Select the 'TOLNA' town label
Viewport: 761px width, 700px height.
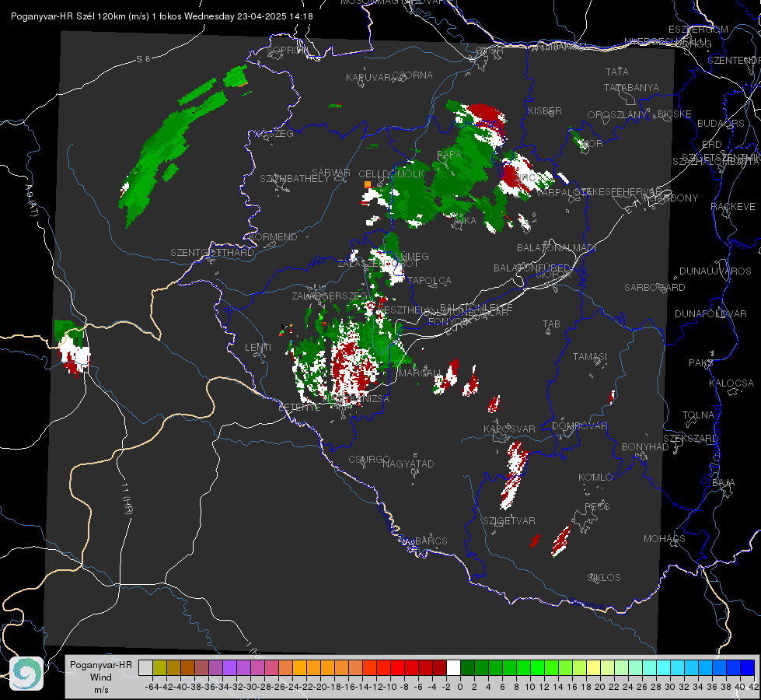698,415
